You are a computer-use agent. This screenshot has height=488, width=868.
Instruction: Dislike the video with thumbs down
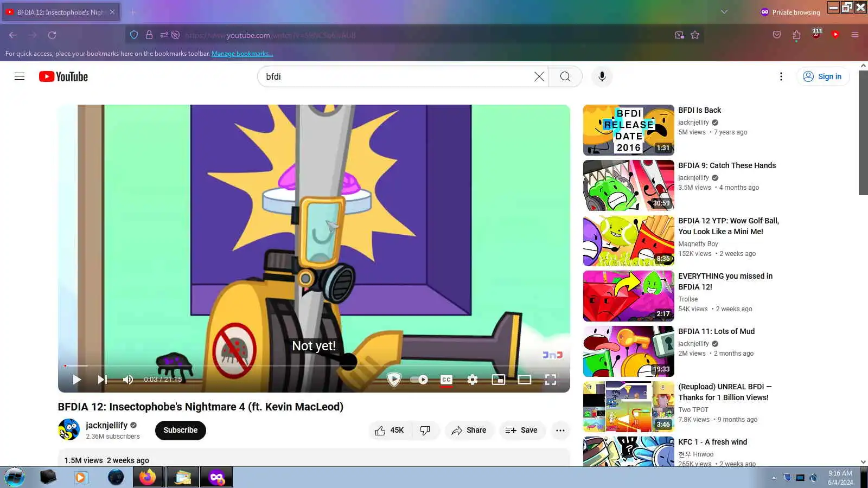coord(425,431)
